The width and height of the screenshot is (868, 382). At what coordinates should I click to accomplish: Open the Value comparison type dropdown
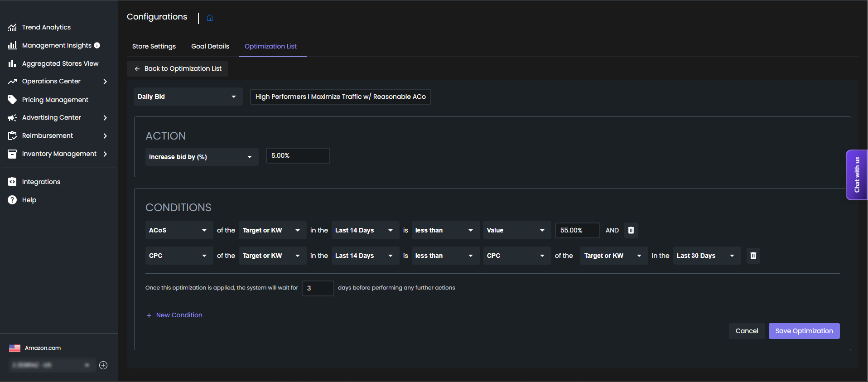[x=517, y=230]
